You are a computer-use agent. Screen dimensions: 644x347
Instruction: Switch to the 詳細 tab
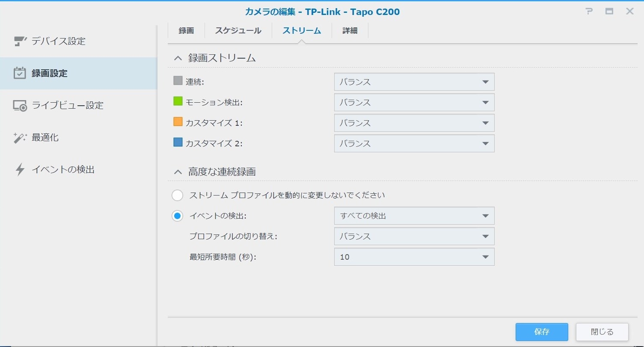point(350,31)
